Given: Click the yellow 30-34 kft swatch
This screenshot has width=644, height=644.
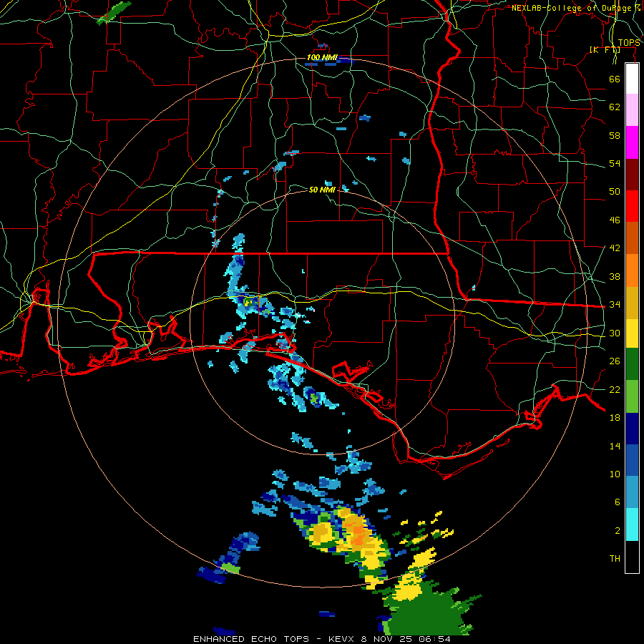Looking at the screenshot, I should [x=632, y=333].
